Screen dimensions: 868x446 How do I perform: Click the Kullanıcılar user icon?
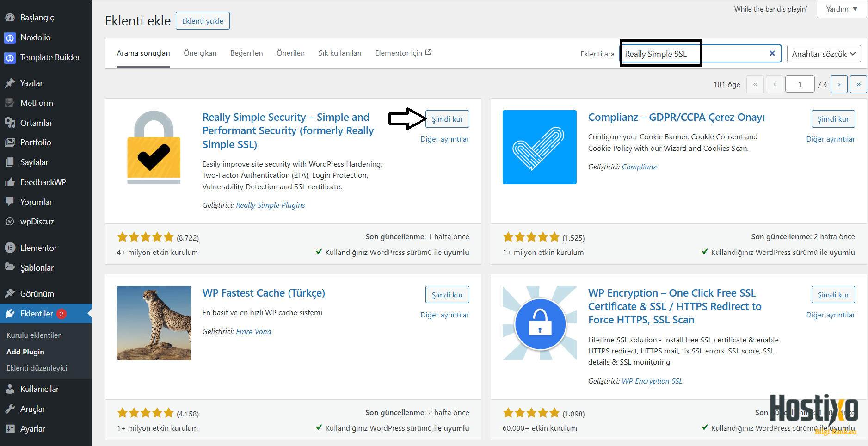pyautogui.click(x=10, y=389)
